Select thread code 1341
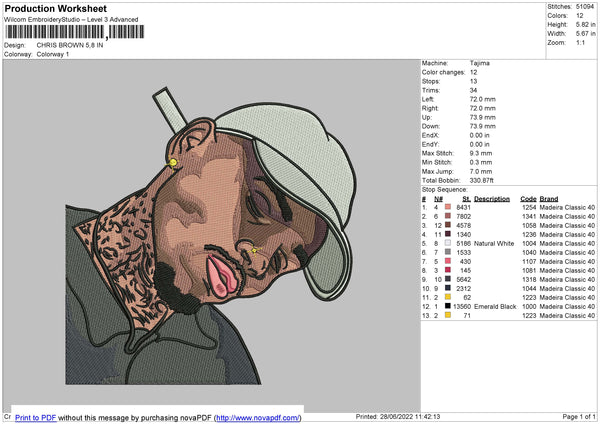This screenshot has width=600, height=424. [x=529, y=217]
